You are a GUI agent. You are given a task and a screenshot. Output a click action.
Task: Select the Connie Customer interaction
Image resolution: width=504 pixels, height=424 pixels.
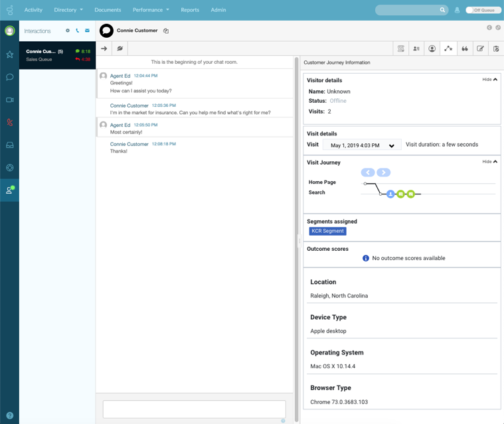pos(57,55)
